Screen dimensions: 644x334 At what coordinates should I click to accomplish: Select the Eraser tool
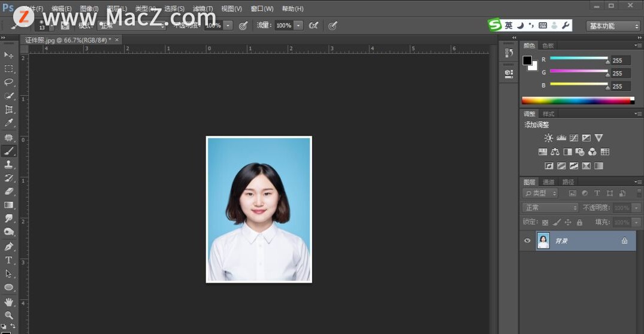coord(8,192)
